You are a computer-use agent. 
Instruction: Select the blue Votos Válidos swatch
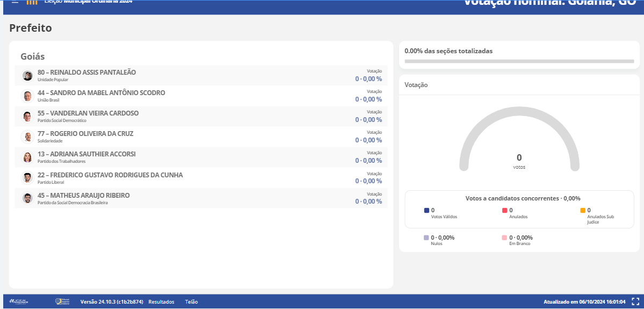point(426,210)
